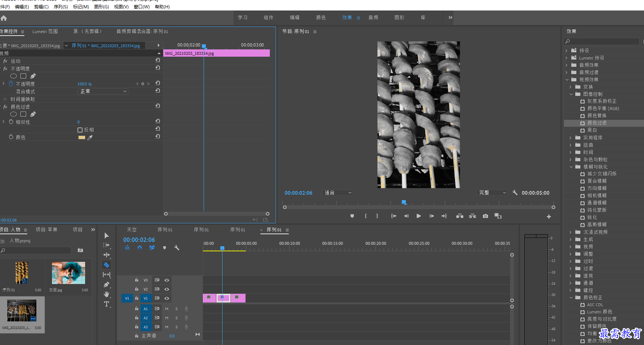Image resolution: width=644 pixels, height=345 pixels.
Task: Select the Ripple Edit tool
Action: click(x=107, y=255)
